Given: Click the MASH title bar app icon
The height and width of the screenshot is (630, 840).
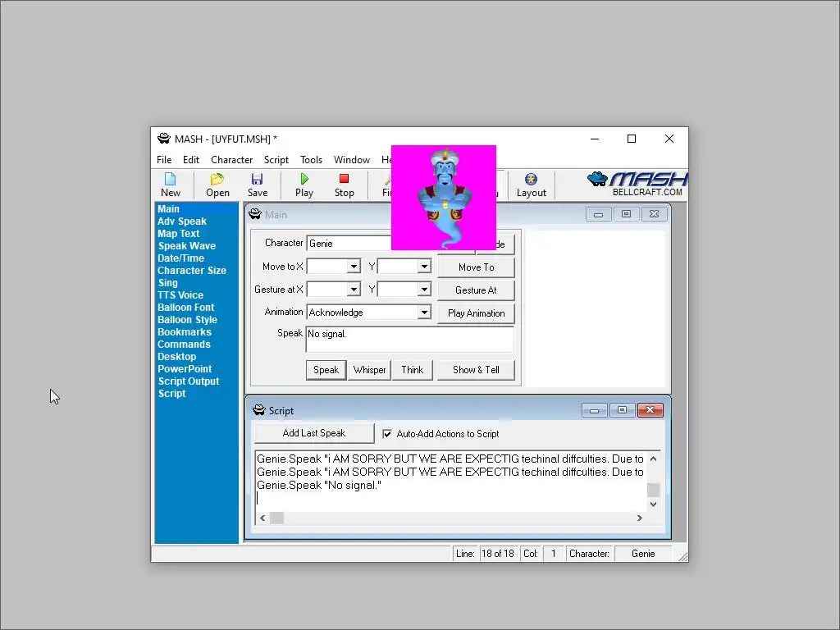Looking at the screenshot, I should tap(164, 139).
